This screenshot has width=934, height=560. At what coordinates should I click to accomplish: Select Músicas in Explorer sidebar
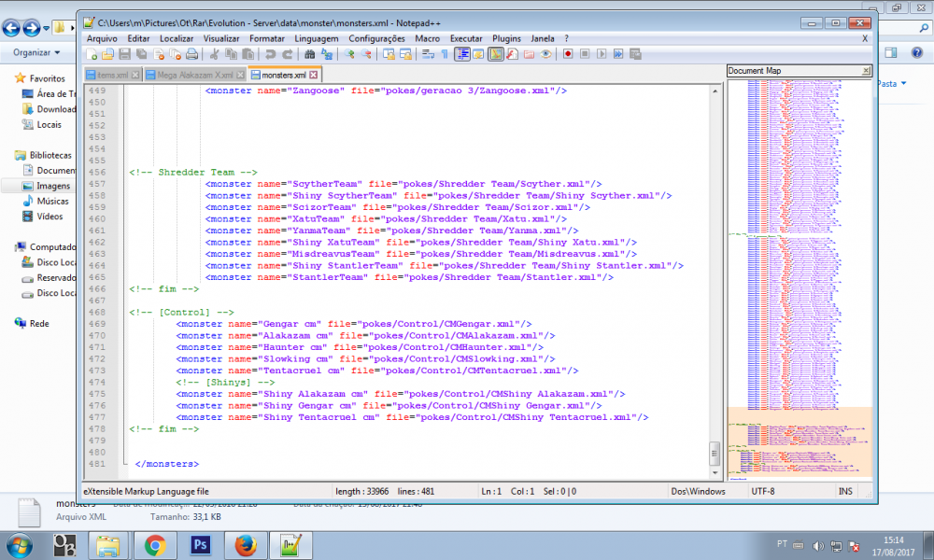(x=46, y=202)
